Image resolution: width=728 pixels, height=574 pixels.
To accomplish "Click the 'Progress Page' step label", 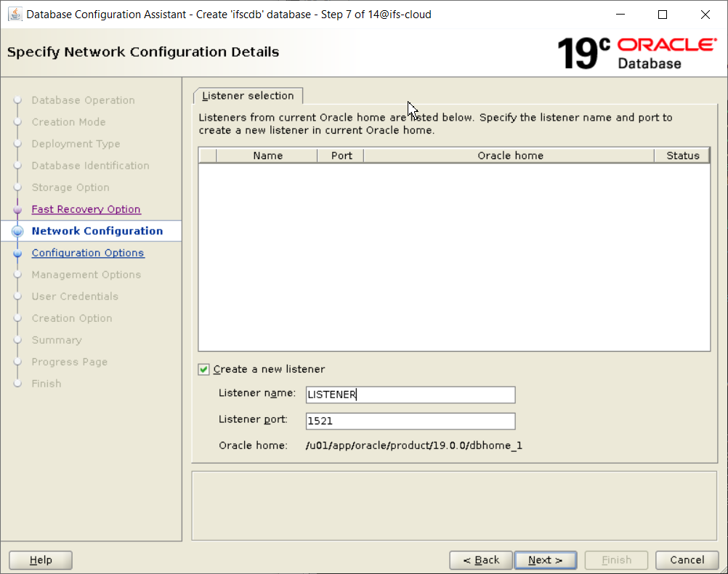I will (70, 363).
